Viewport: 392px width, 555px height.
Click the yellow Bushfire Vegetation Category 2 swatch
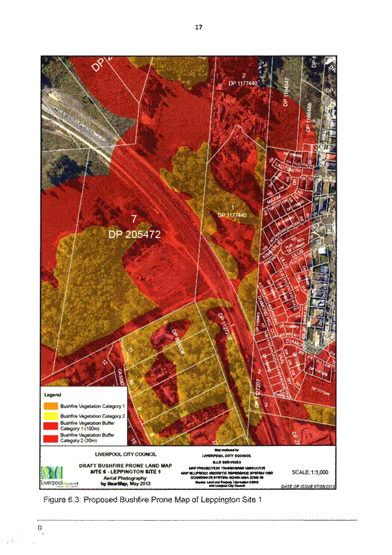[x=51, y=416]
